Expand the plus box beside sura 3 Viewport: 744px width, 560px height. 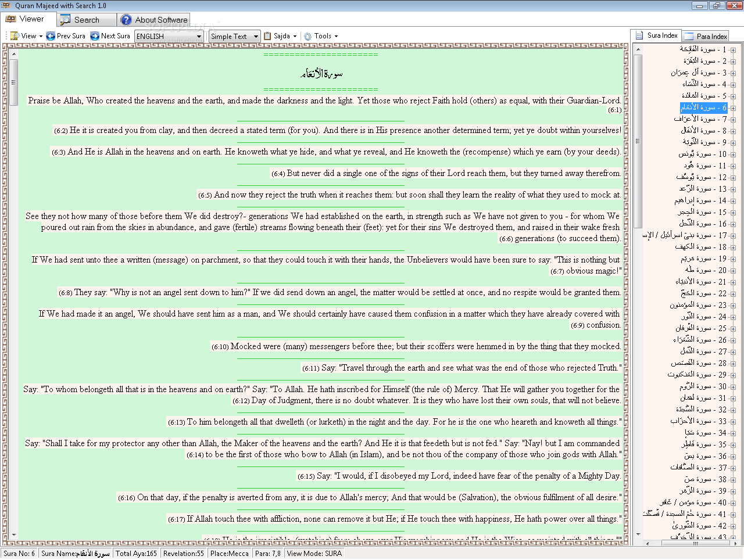click(733, 73)
